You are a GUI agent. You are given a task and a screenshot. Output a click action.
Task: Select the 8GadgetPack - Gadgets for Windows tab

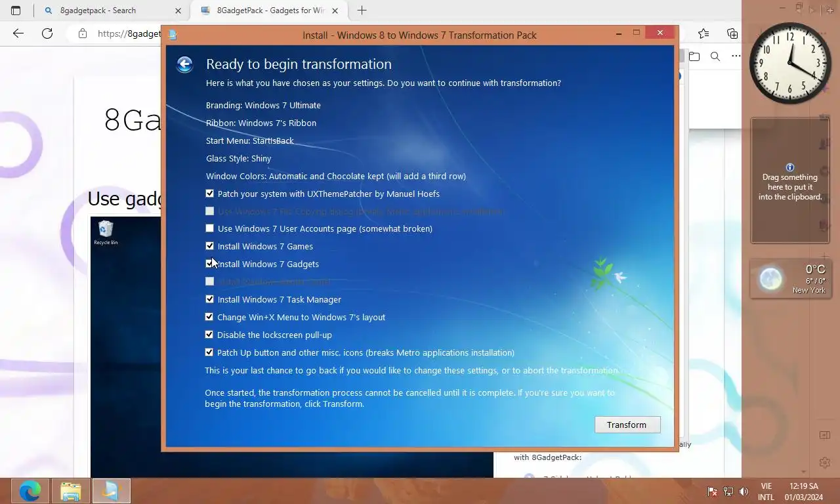point(268,10)
